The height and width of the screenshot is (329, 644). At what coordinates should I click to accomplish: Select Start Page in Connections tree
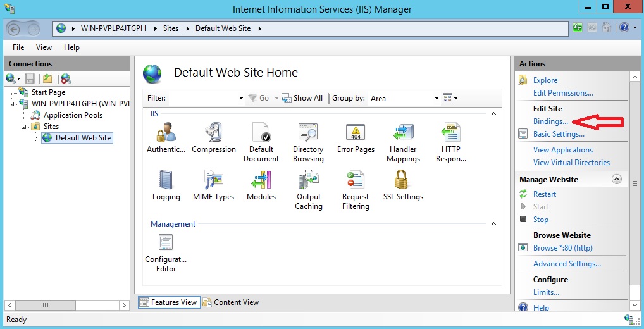click(48, 92)
